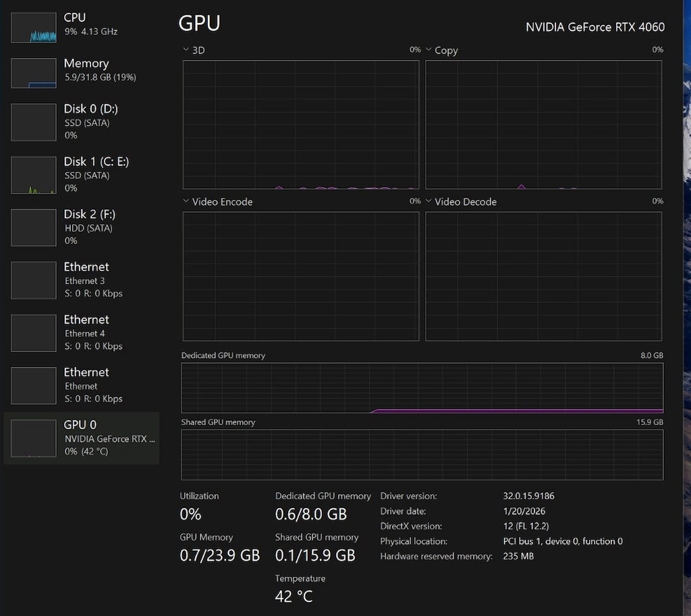Select the Disk 0 (D:) graph thumbnail
The image size is (691, 616).
point(34,122)
